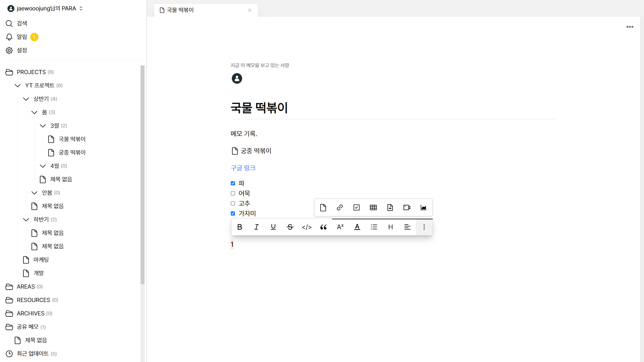Insert a link via chain icon

point(340,207)
